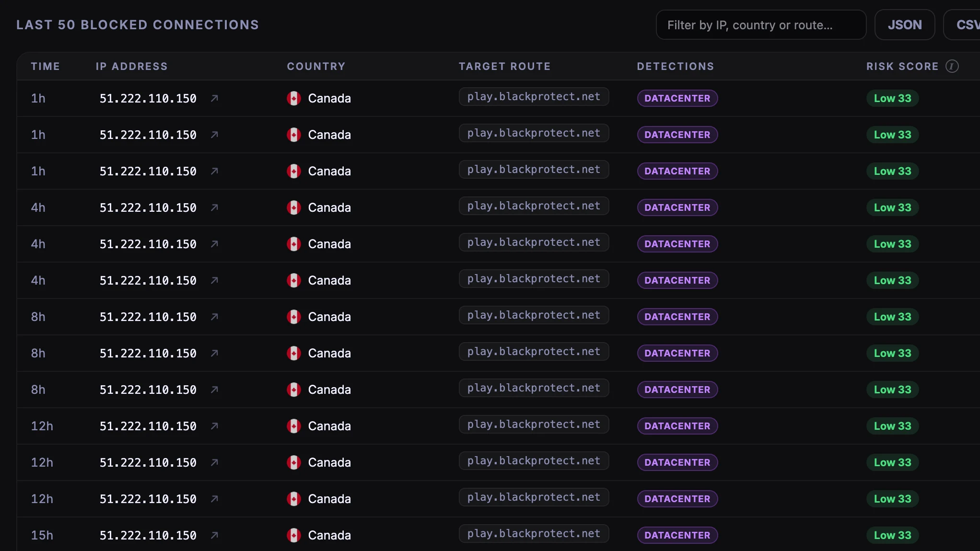Select the Last 50 Blocked Connections heading
This screenshot has height=551, width=980.
pyautogui.click(x=138, y=25)
